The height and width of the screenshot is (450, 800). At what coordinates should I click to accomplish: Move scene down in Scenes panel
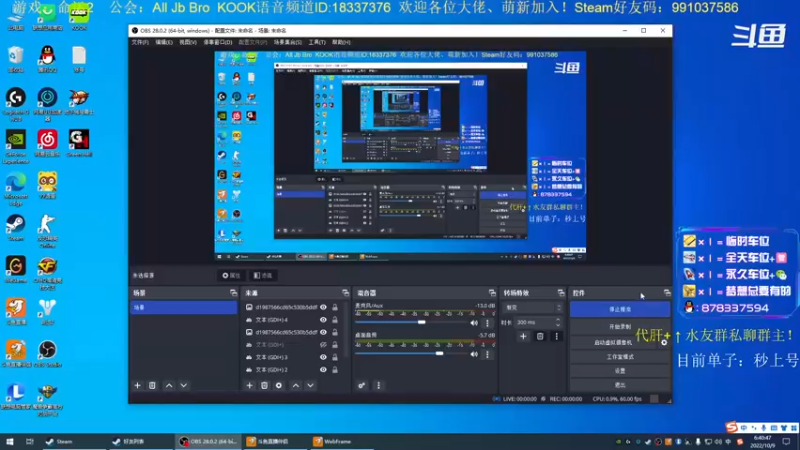[x=184, y=386]
